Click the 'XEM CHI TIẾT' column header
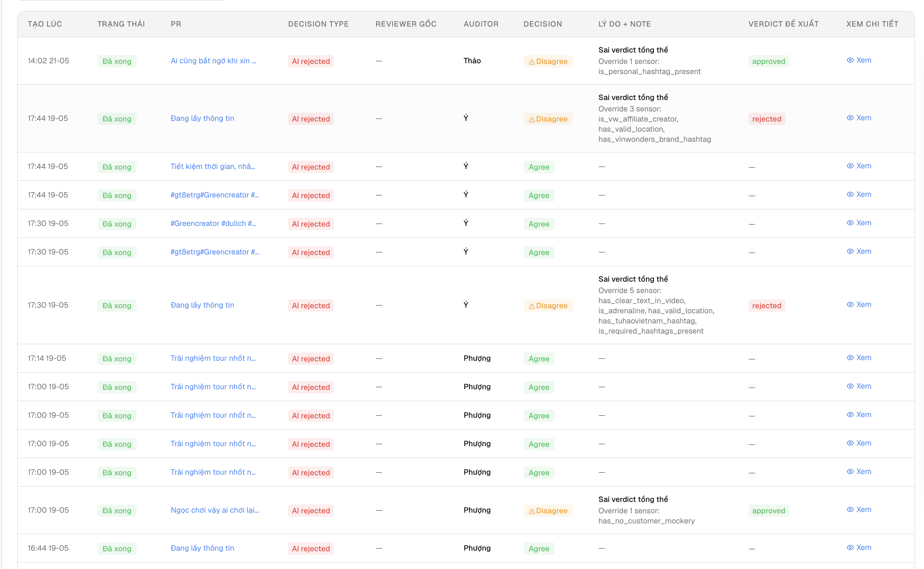The image size is (924, 569). [x=872, y=24]
